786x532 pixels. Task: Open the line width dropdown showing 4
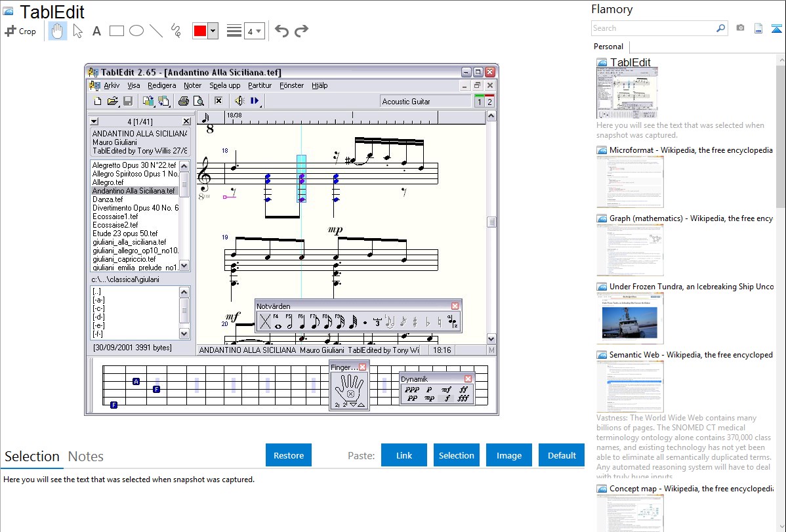click(x=254, y=31)
